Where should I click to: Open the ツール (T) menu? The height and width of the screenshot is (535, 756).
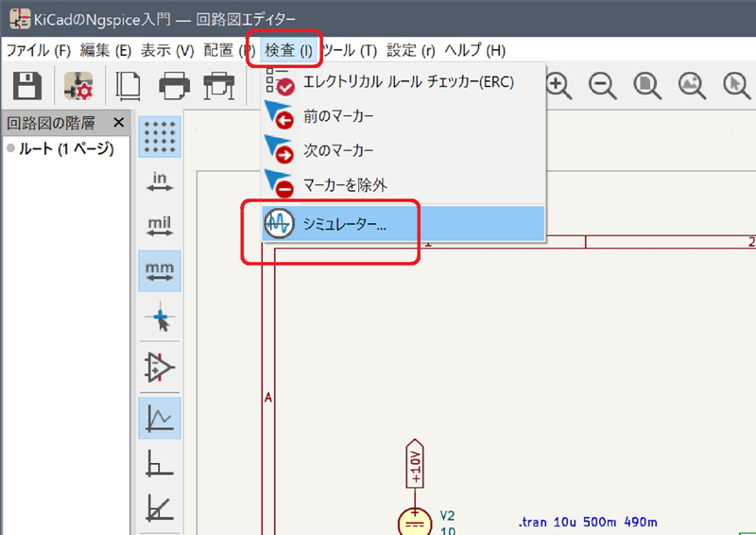pyautogui.click(x=349, y=50)
